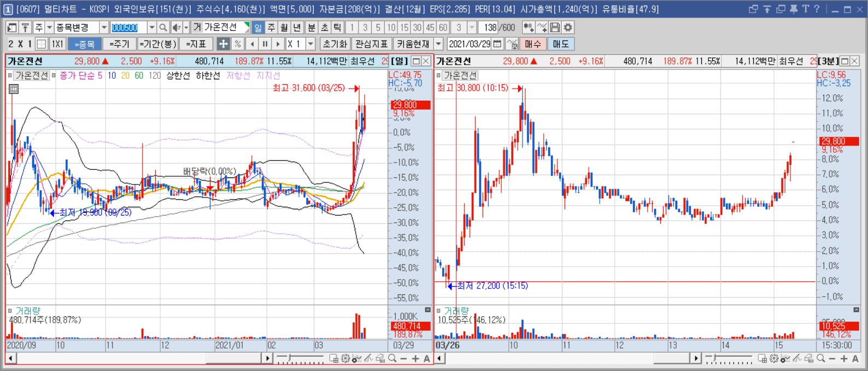Click minus zoom-out under left chart
This screenshot has width=868, height=371.
(403, 358)
